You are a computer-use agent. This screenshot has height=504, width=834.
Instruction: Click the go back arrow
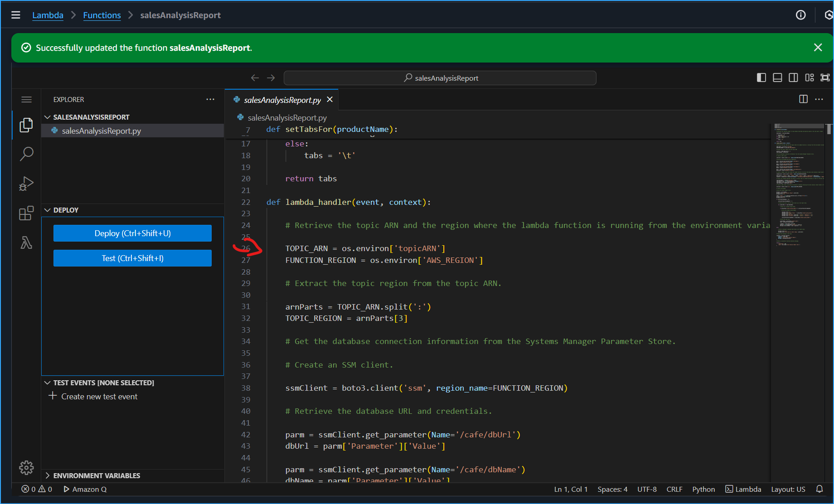click(255, 78)
